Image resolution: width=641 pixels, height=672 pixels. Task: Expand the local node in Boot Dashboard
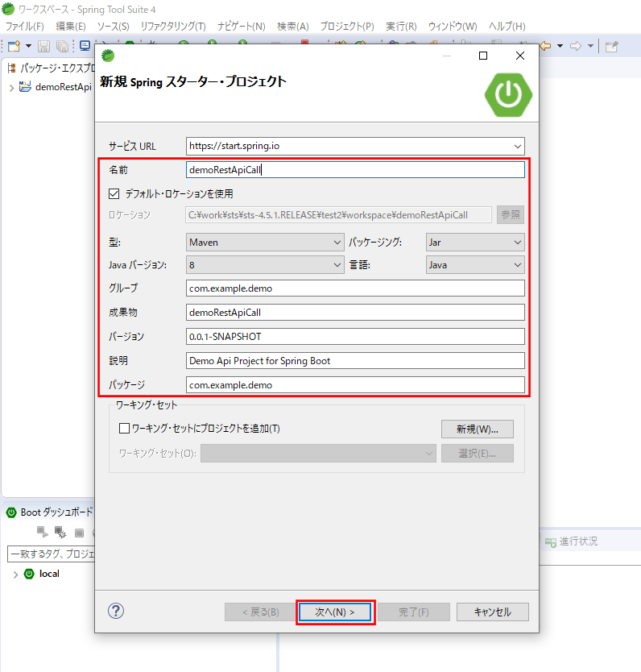click(15, 575)
